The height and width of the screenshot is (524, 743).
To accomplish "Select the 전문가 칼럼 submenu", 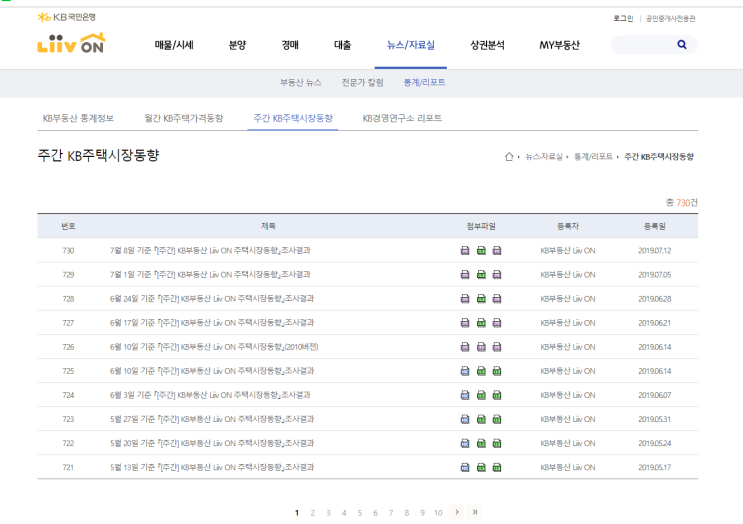I will click(362, 82).
